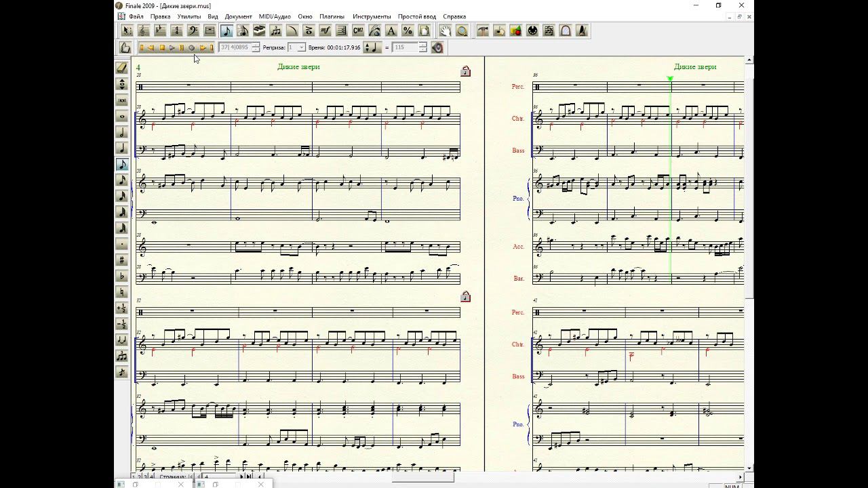Stop playback with the stop button
The image size is (868, 488).
click(162, 47)
